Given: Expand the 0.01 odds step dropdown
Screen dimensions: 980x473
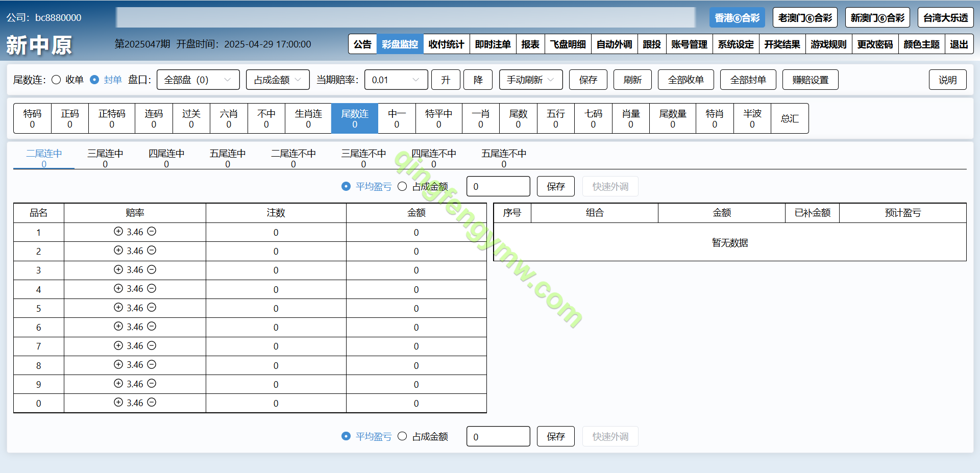Looking at the screenshot, I should coord(396,80).
